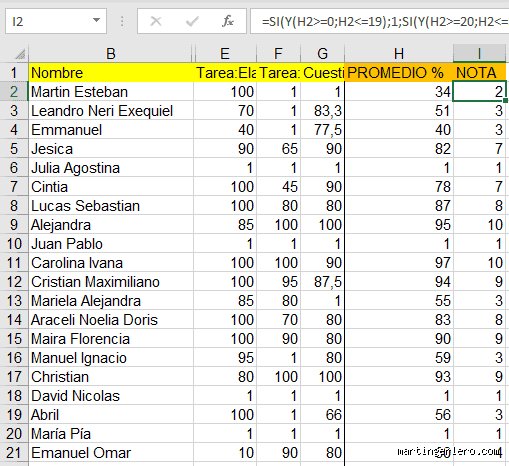Click Jesica's PROMEDIO value 82
The height and width of the screenshot is (466, 509).
click(399, 149)
